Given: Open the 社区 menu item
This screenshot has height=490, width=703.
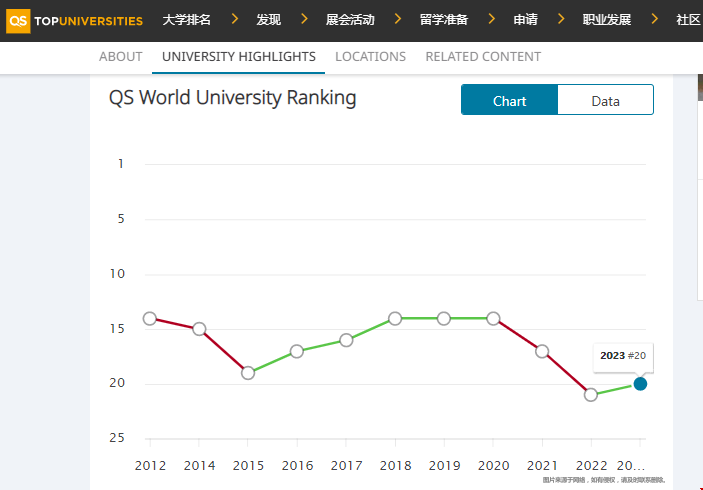Looking at the screenshot, I should (x=689, y=20).
